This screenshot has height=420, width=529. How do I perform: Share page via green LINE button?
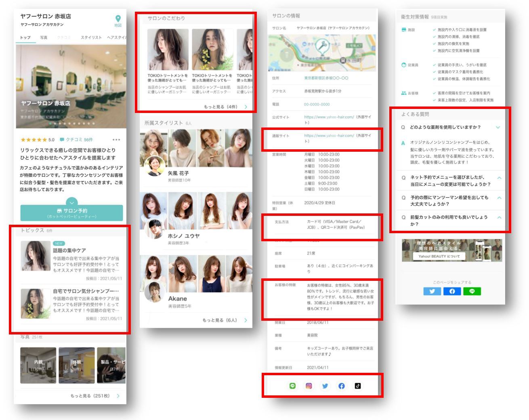[472, 291]
